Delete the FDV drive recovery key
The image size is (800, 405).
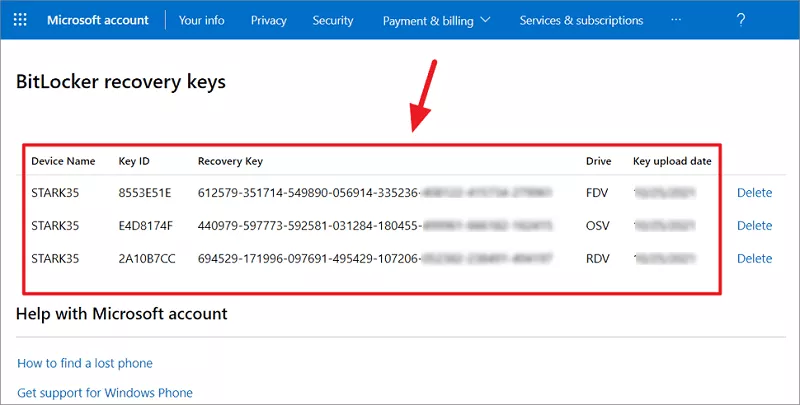coord(754,193)
